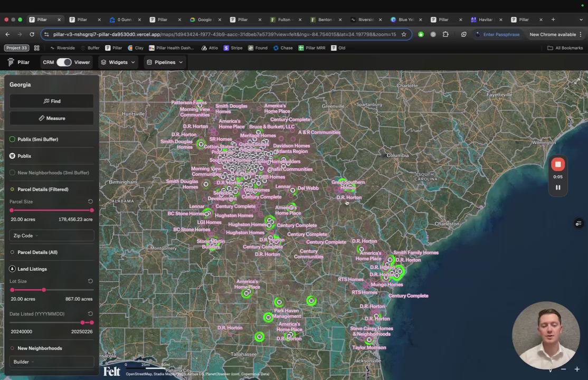Reset the Lot Size filter
Viewport: 588px width, 380px height.
(90, 281)
